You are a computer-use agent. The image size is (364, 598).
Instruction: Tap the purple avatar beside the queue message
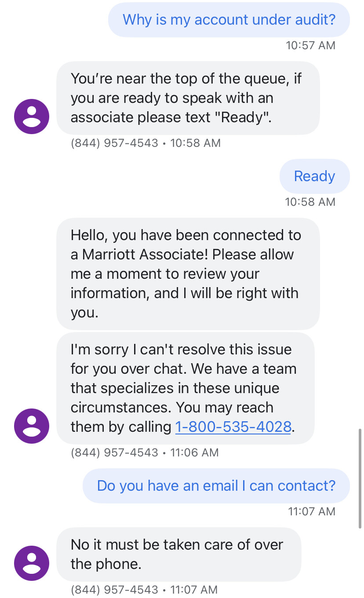(32, 117)
